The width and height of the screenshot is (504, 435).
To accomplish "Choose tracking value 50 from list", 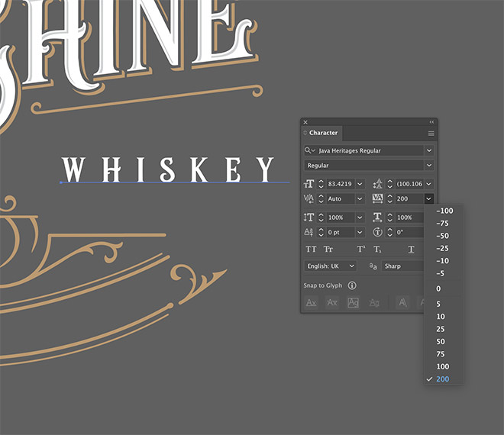I will [441, 342].
